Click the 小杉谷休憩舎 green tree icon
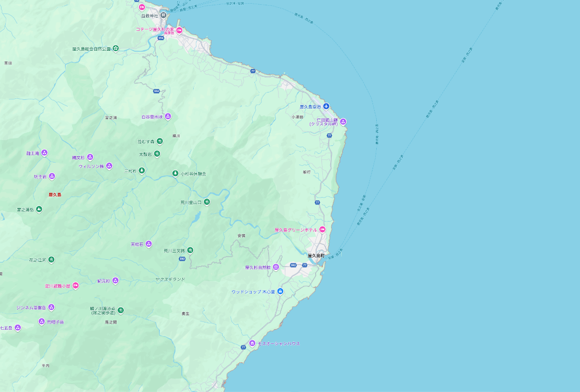580x392 pixels. coord(175,174)
